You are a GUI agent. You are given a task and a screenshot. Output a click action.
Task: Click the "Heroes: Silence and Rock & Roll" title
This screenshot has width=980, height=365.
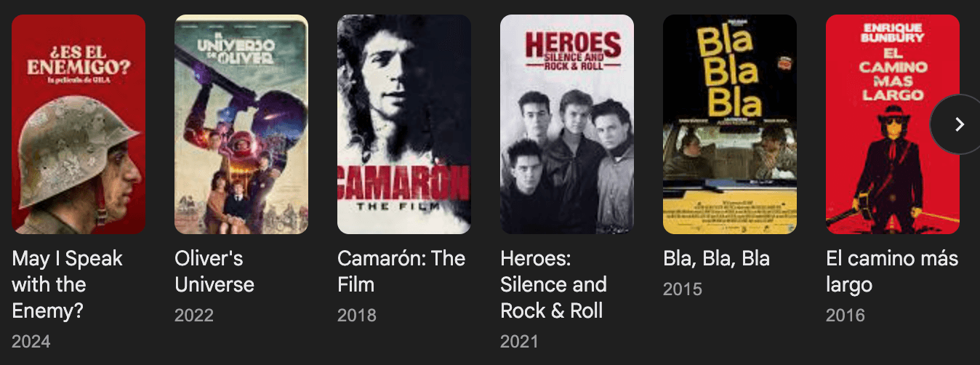pos(553,284)
